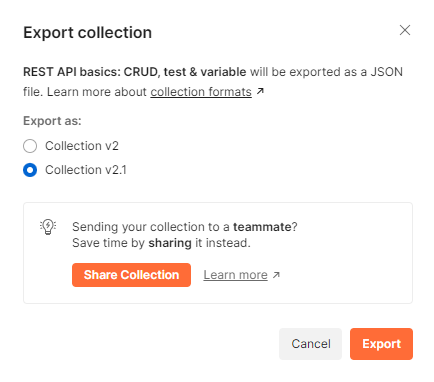Click the bold word sharing in tip
The height and width of the screenshot is (382, 434).
click(170, 243)
